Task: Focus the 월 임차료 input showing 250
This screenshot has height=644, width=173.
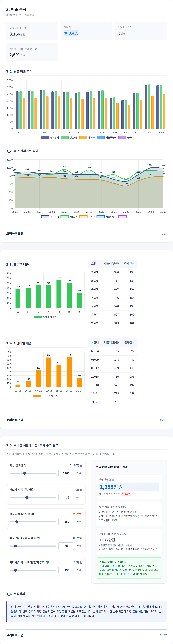Action: pyautogui.click(x=66, y=522)
